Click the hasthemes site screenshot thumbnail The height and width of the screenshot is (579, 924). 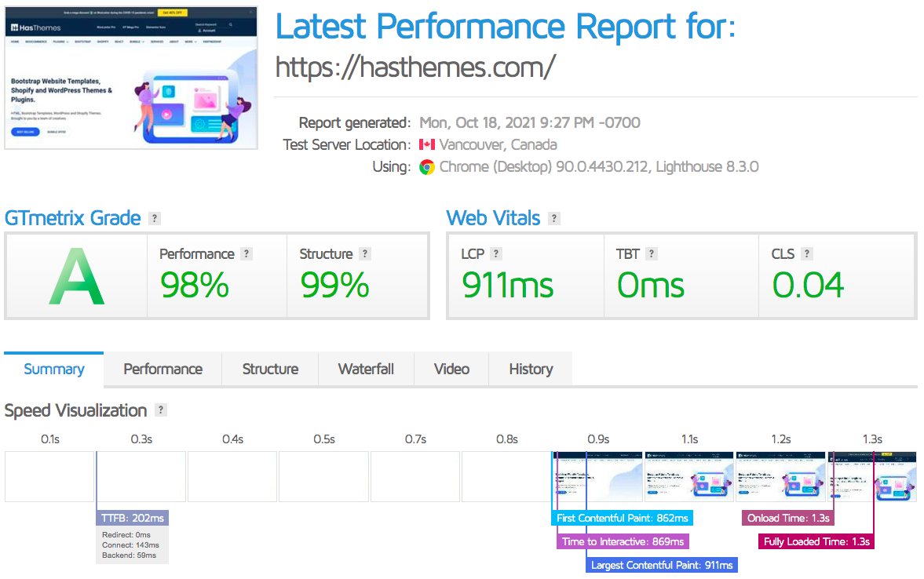(131, 78)
